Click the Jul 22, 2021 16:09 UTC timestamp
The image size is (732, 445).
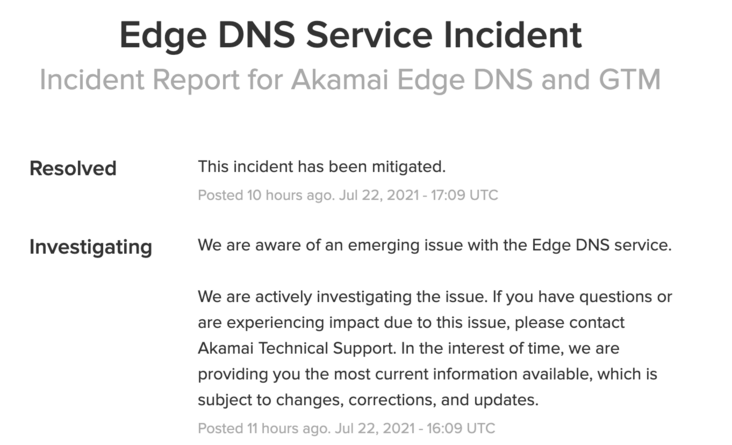pyautogui.click(x=415, y=428)
